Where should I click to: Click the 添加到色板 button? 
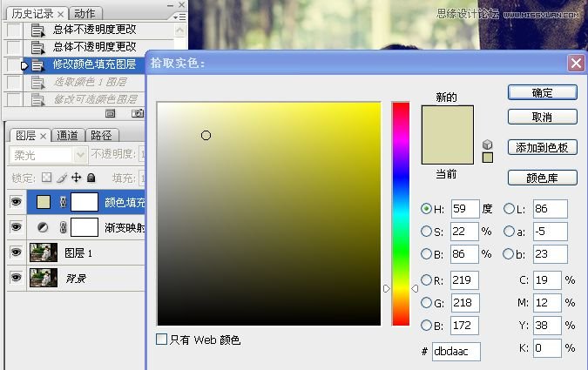(x=542, y=147)
